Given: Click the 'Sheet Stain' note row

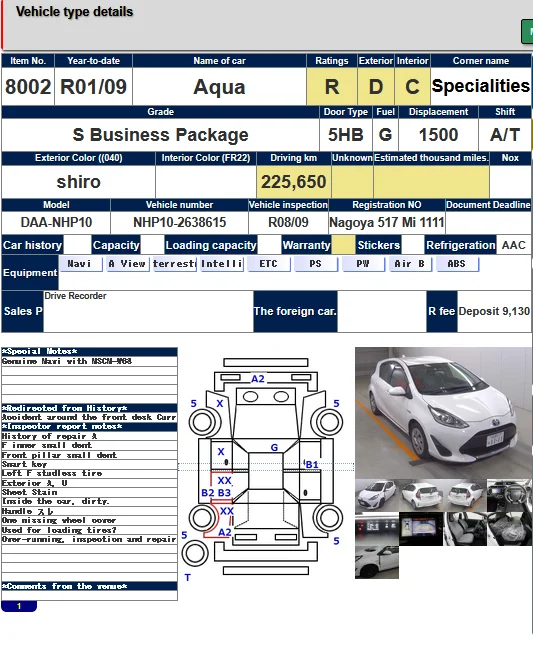Looking at the screenshot, I should coord(90,492).
